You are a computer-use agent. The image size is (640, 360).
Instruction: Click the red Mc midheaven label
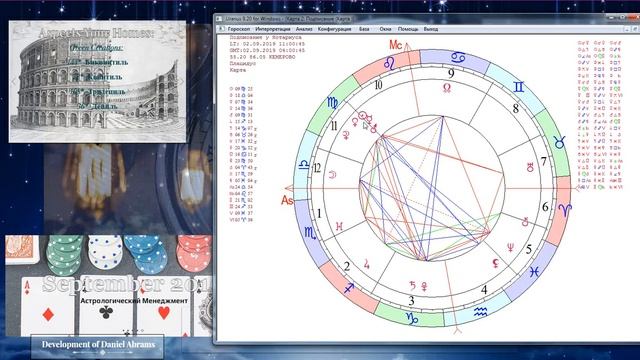[396, 45]
